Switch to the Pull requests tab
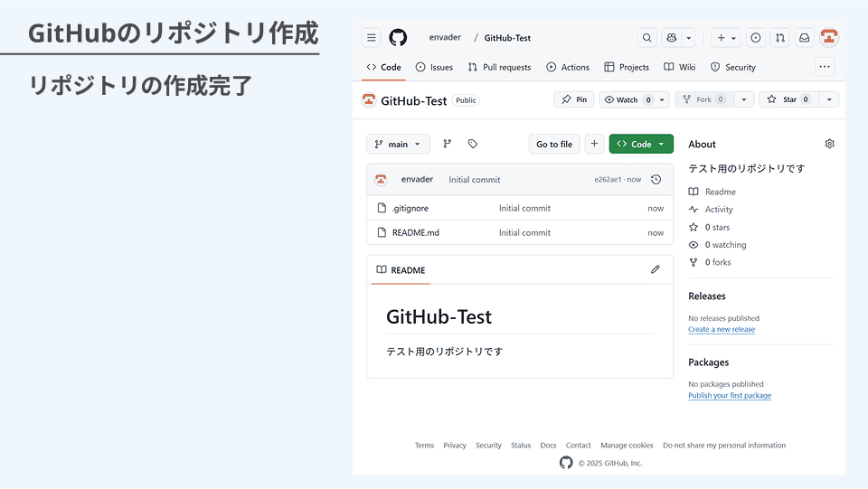The image size is (868, 489). point(499,67)
